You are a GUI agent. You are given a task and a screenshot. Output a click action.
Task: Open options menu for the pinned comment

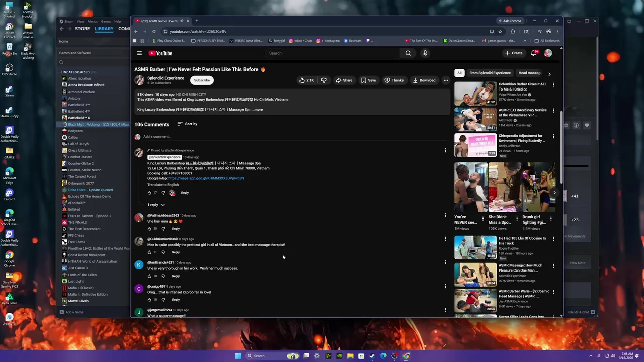point(445,150)
